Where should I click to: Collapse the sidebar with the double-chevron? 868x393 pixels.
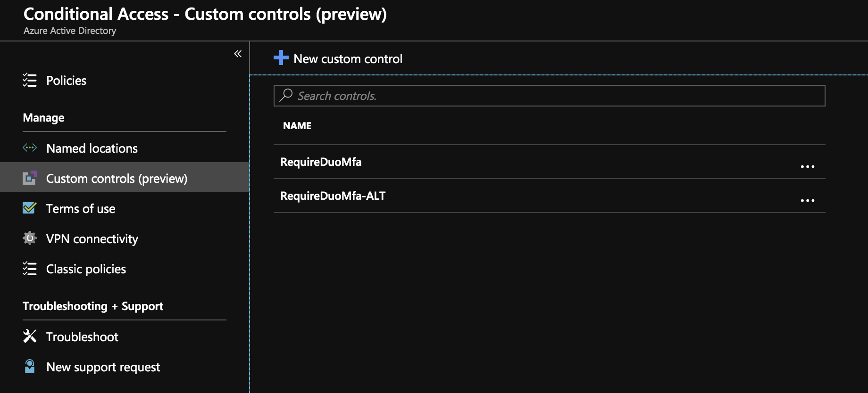coord(237,53)
